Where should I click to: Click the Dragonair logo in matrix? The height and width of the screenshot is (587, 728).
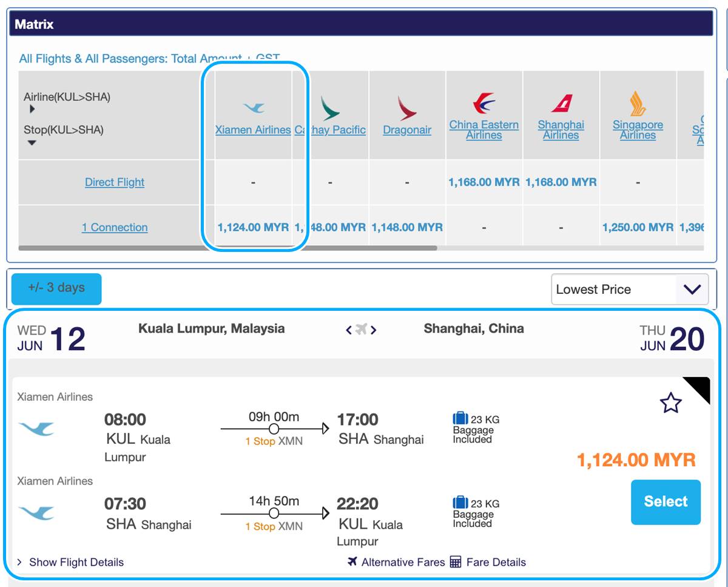point(407,108)
